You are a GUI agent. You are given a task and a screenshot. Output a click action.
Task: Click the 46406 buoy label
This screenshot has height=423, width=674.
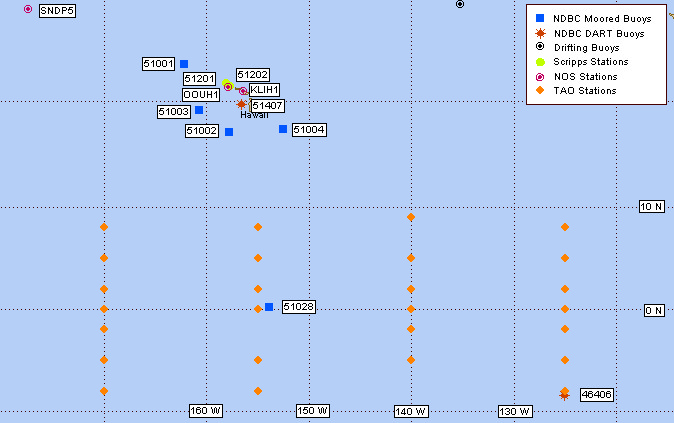click(x=597, y=395)
